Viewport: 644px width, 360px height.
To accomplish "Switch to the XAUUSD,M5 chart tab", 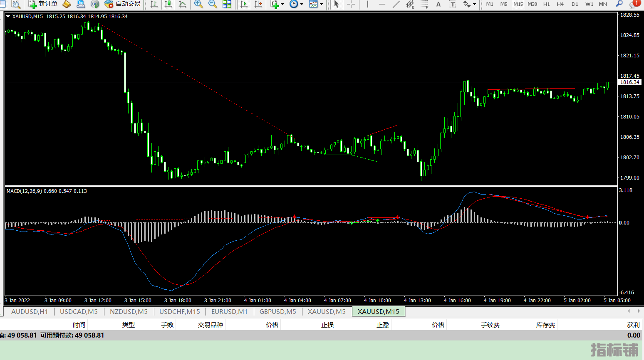I will pos(327,311).
